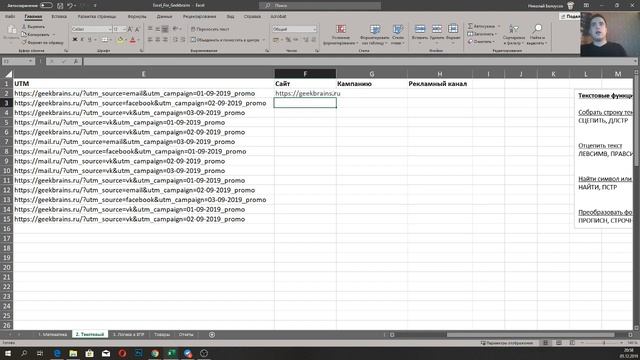Click the Decrease Indent icon
The height and width of the screenshot is (360, 640).
click(176, 40)
